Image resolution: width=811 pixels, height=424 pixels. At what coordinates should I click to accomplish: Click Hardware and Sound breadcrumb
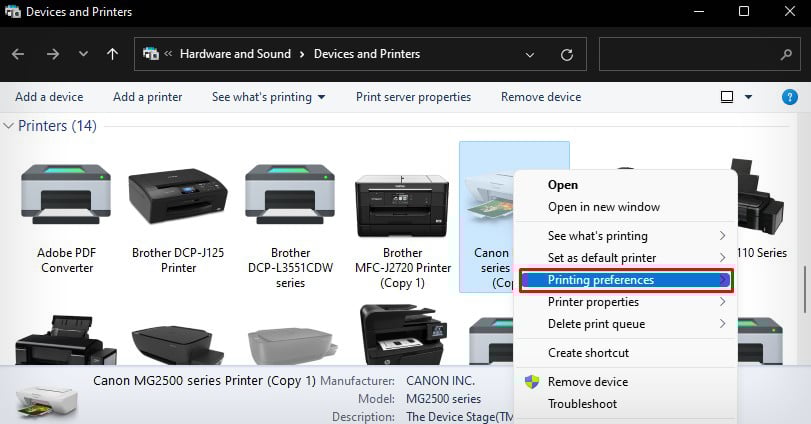pyautogui.click(x=235, y=54)
